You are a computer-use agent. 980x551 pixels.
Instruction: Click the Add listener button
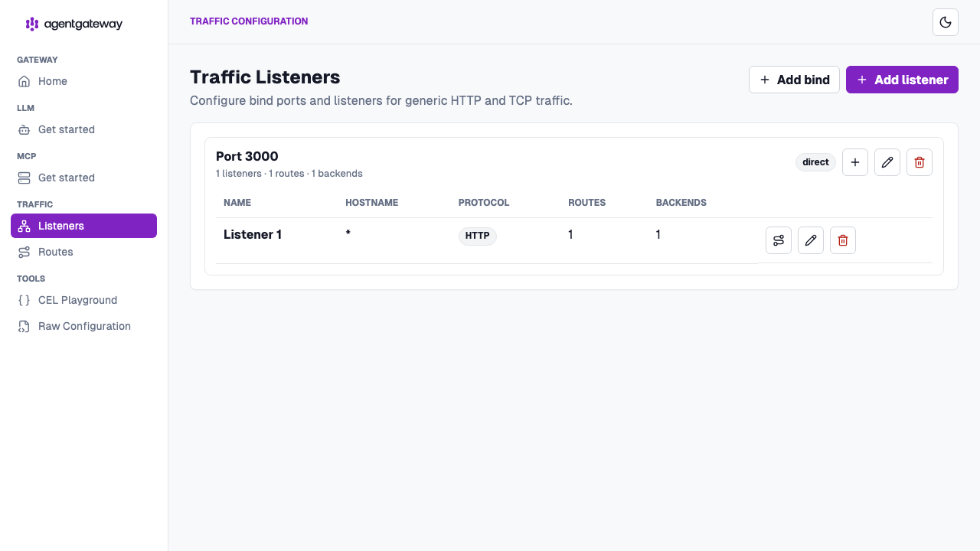point(902,80)
